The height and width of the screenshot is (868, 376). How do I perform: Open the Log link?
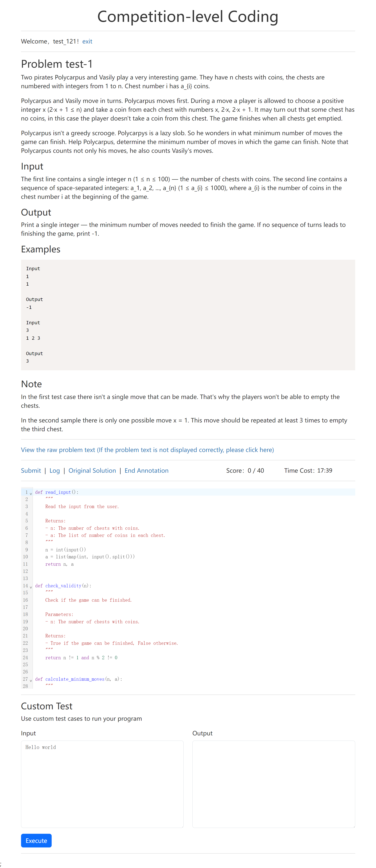[54, 470]
